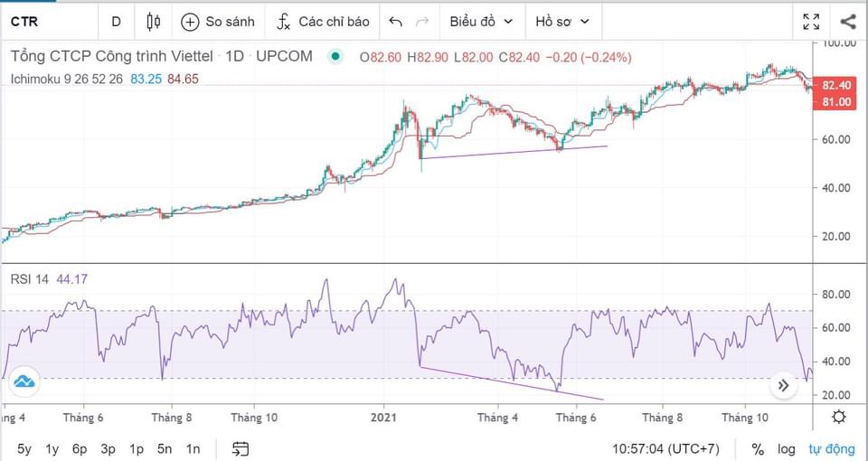868x461 pixels.
Task: Click the 81.00 price label
Action: (835, 102)
